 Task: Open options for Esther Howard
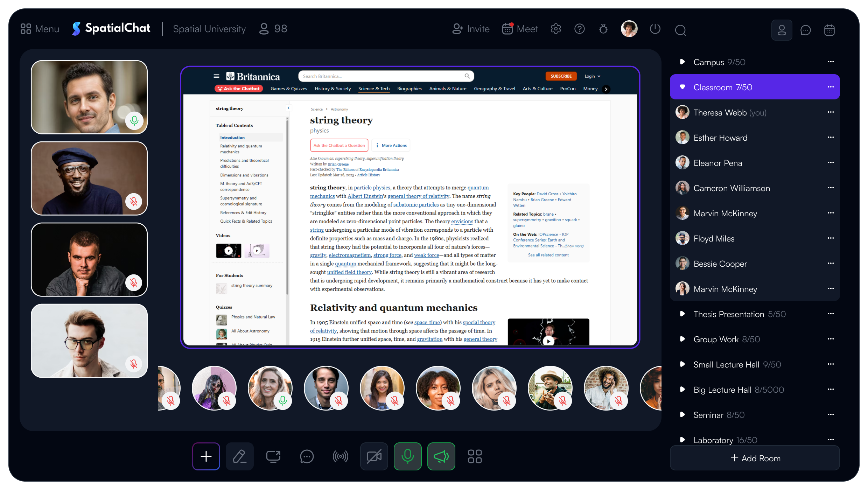coord(831,137)
